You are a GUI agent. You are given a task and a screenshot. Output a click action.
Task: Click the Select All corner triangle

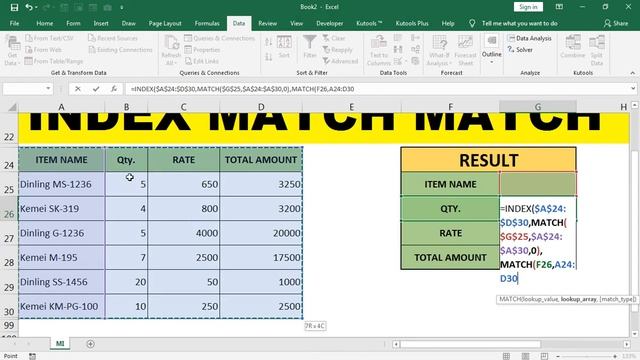tap(12, 107)
